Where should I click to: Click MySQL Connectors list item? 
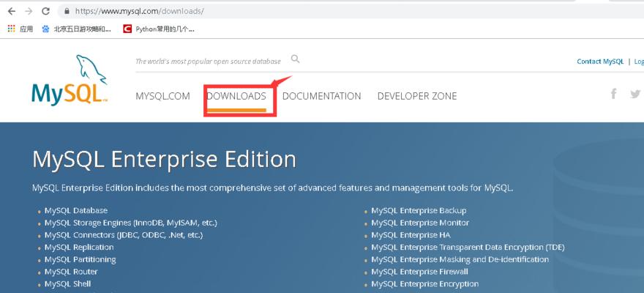pyautogui.click(x=124, y=235)
